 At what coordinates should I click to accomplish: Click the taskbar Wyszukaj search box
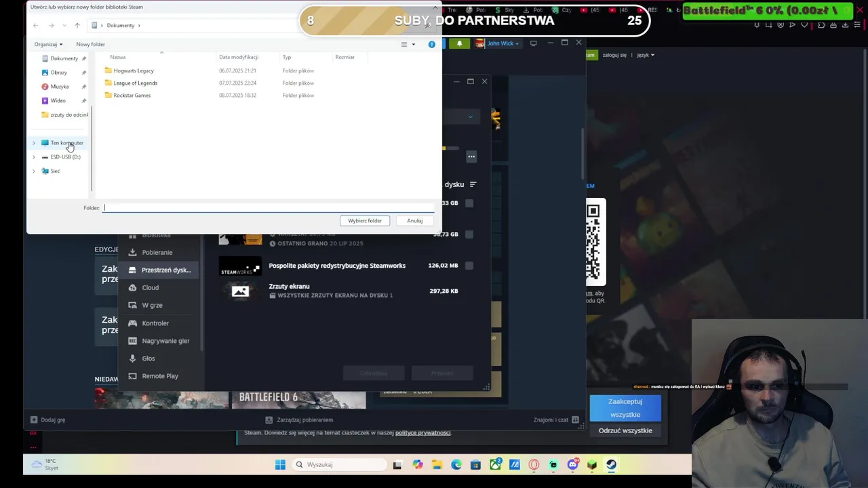[338, 464]
